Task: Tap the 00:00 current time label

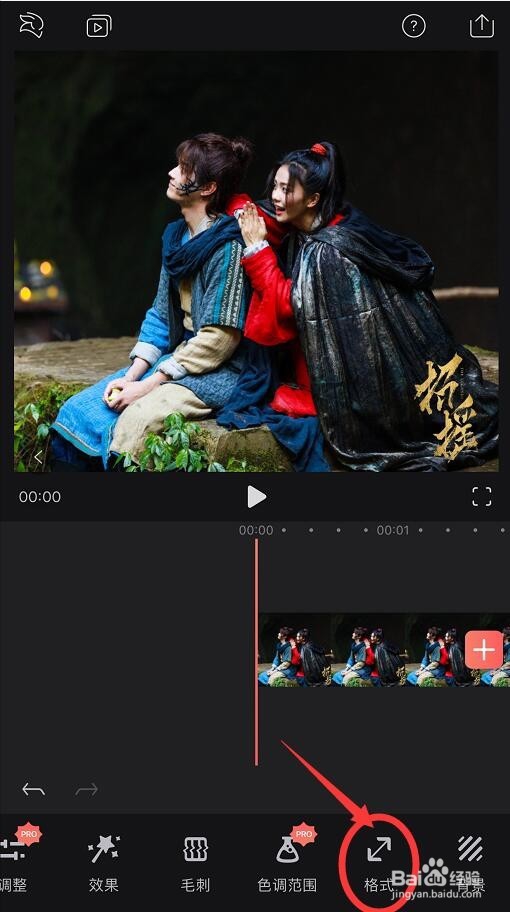Action: click(x=40, y=497)
